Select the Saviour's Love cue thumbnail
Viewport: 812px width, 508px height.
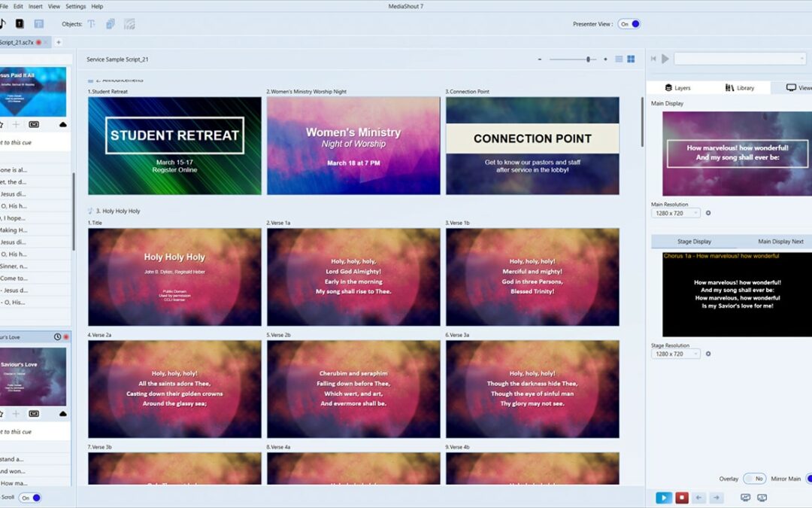[33, 376]
